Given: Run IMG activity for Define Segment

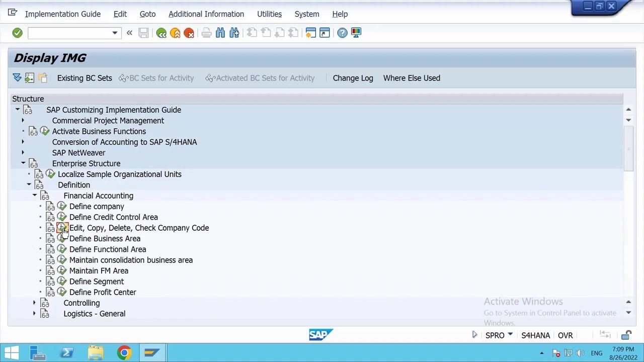Looking at the screenshot, I should pos(62,282).
